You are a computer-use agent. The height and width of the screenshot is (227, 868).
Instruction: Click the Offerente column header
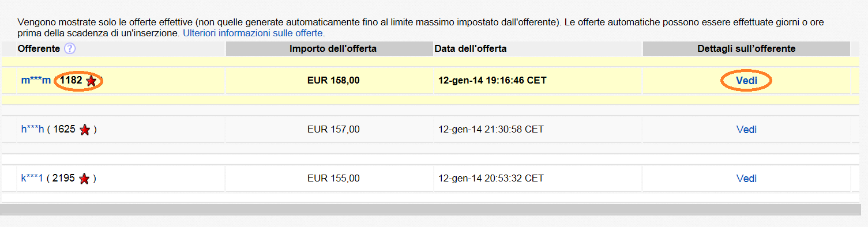(39, 49)
